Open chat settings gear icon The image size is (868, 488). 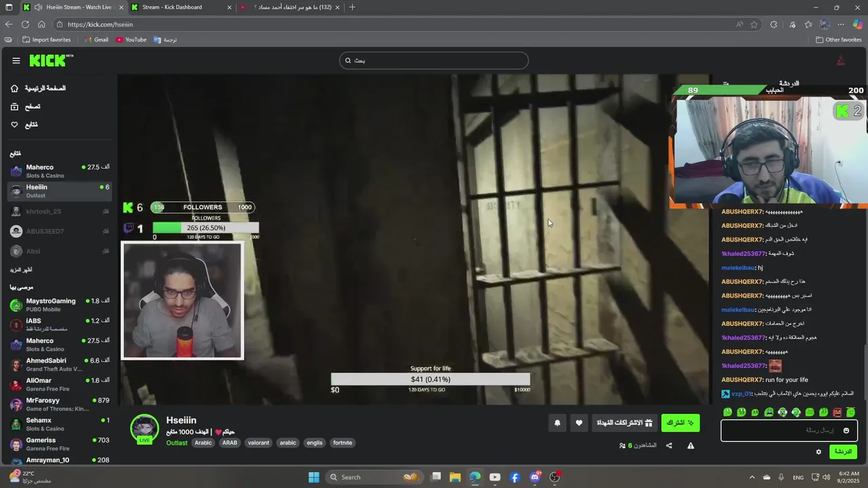[818, 452]
